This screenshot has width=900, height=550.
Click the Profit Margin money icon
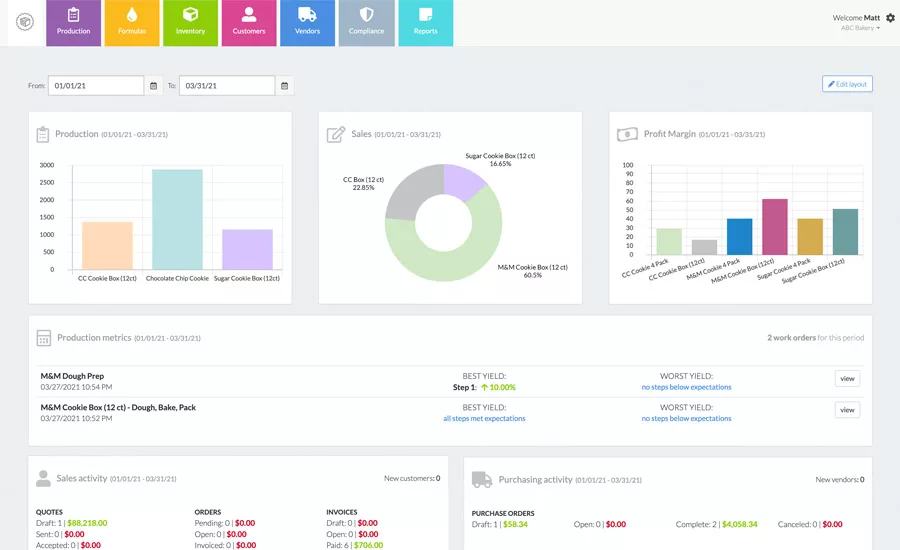pyautogui.click(x=627, y=134)
